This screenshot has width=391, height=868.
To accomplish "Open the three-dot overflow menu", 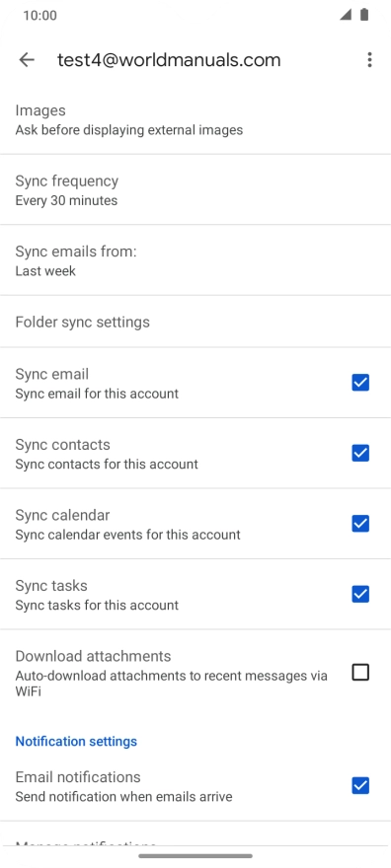I will click(x=369, y=60).
